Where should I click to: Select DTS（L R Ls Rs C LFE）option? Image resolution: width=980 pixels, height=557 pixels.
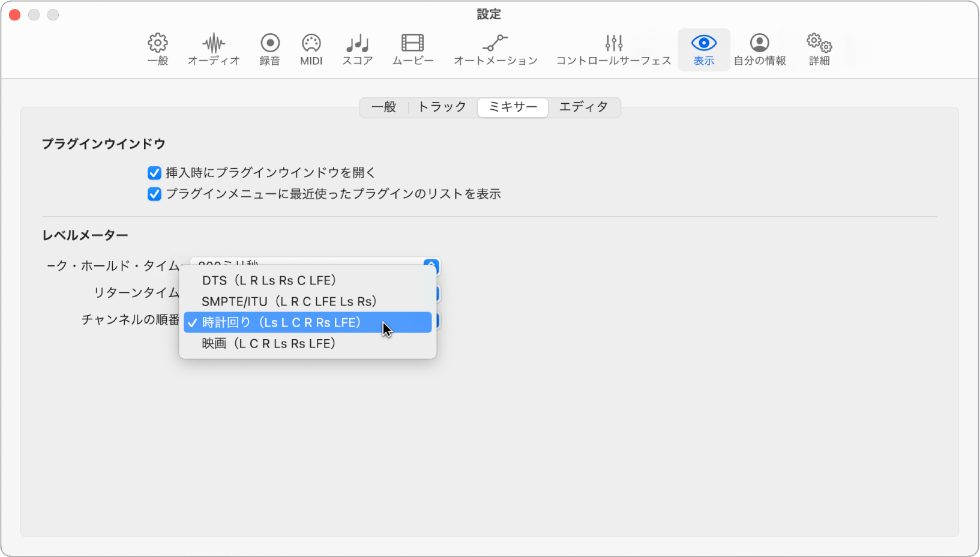click(269, 280)
